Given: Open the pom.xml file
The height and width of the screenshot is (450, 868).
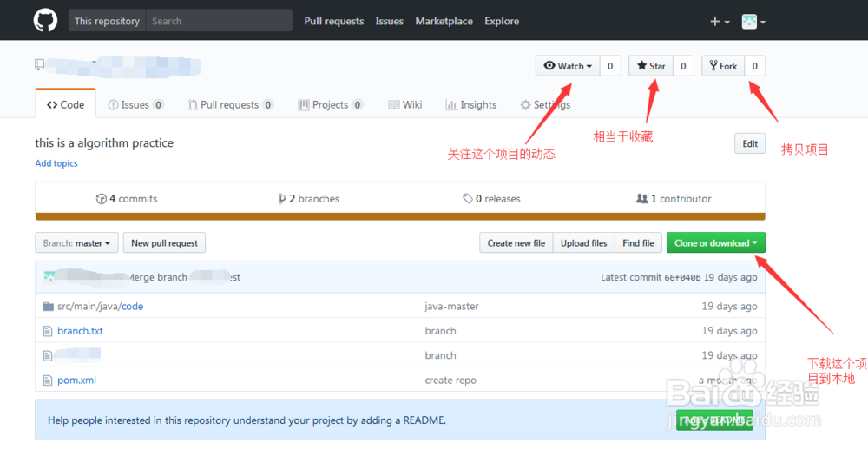Looking at the screenshot, I should (x=77, y=381).
